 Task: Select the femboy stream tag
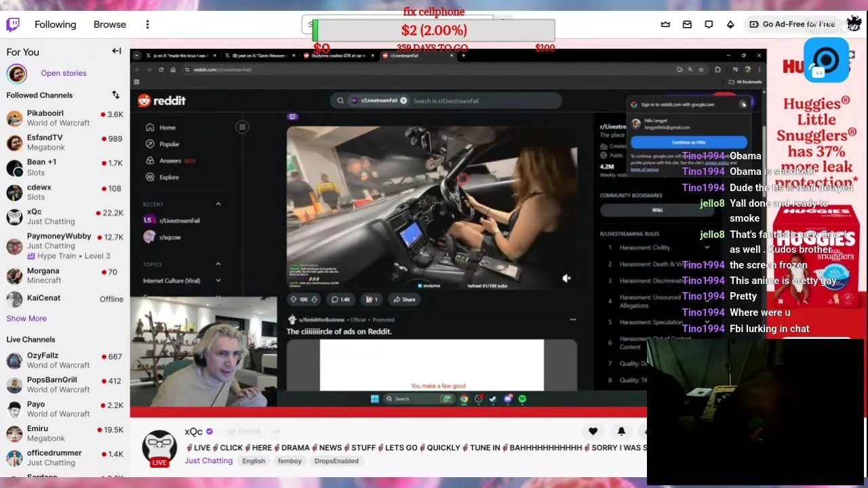pyautogui.click(x=290, y=461)
